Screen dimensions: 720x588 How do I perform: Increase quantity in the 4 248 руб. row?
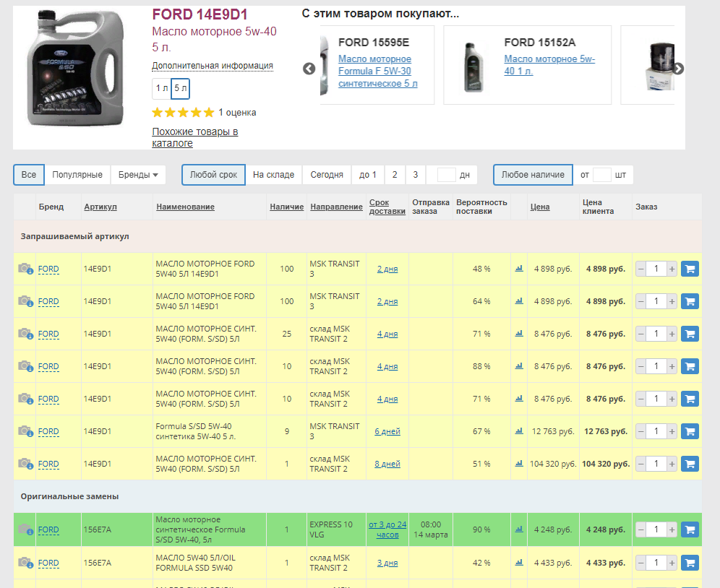(x=672, y=529)
